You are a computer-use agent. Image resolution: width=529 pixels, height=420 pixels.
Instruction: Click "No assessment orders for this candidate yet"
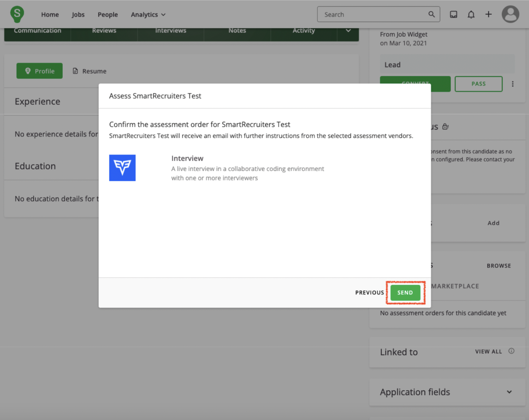click(443, 313)
